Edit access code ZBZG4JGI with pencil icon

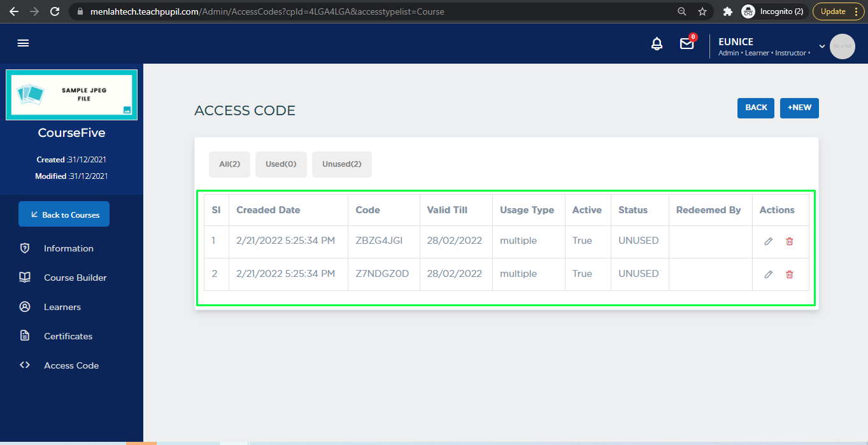click(x=769, y=241)
